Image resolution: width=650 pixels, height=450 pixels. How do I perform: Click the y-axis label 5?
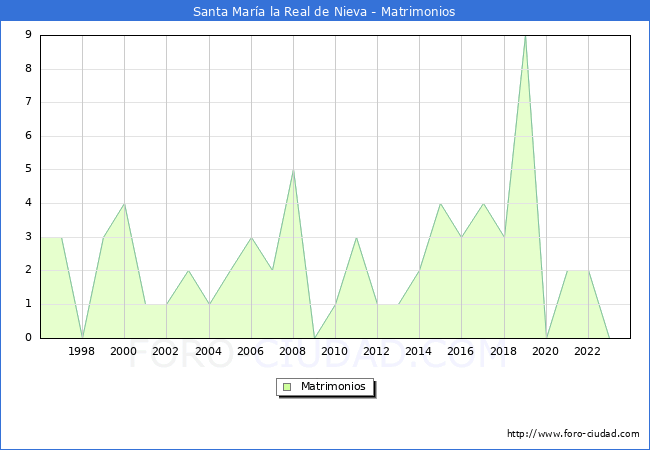coord(29,169)
